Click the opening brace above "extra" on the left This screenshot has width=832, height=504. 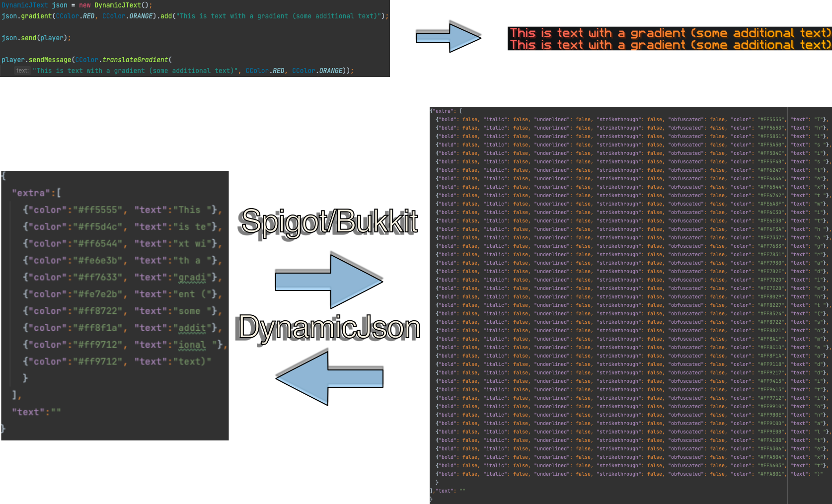click(3, 176)
